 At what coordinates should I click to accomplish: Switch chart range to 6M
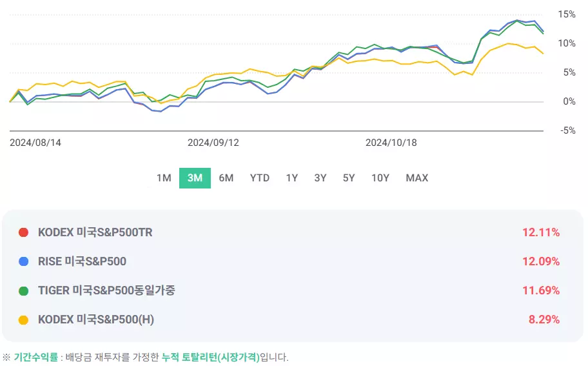226,178
